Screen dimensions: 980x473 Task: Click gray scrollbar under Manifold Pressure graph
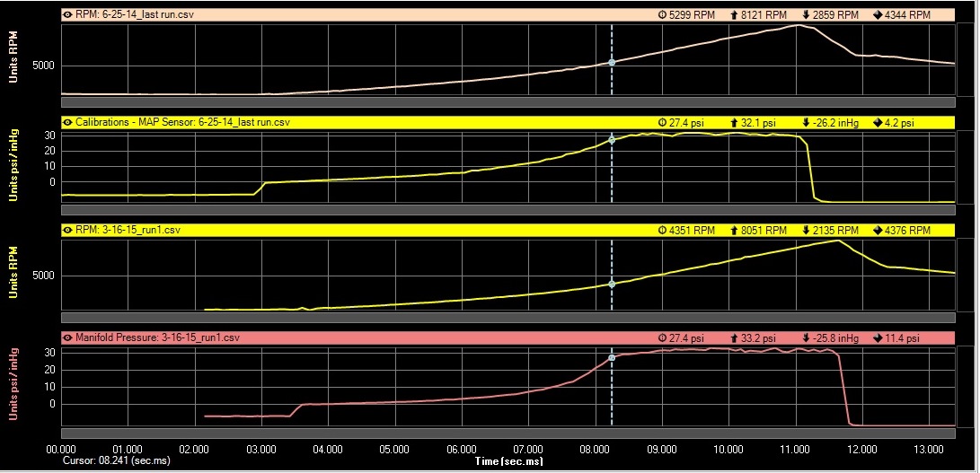(x=508, y=433)
